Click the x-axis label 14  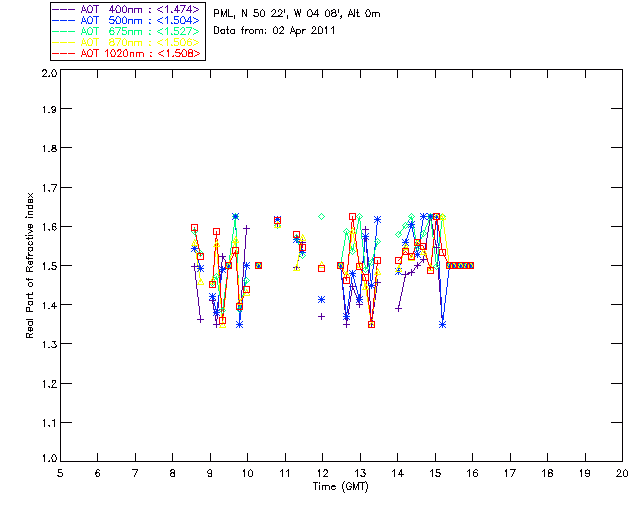(x=398, y=473)
